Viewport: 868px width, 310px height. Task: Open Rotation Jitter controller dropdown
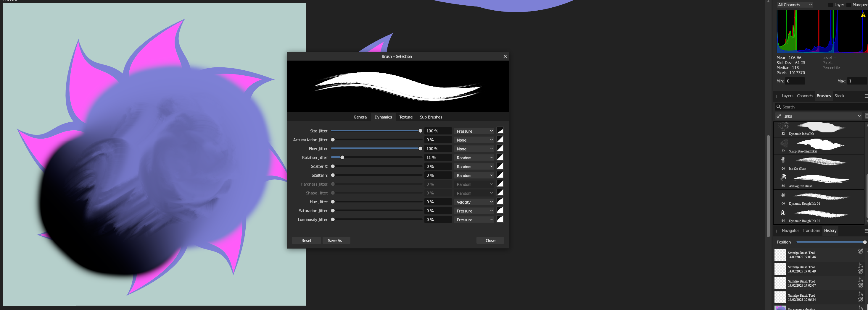pos(474,158)
